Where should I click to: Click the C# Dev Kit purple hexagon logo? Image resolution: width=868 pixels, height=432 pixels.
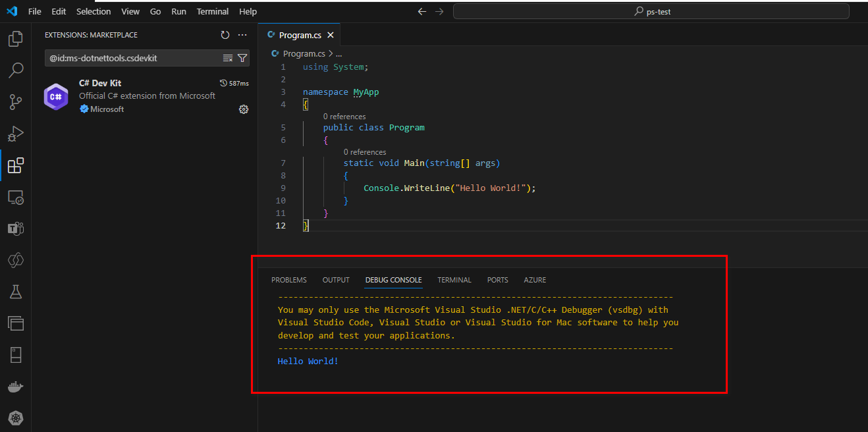click(56, 97)
